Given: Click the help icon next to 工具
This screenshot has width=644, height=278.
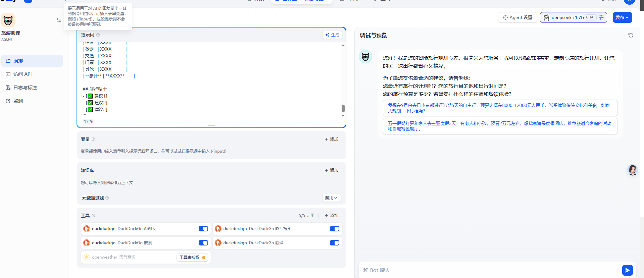Looking at the screenshot, I should click(93, 216).
